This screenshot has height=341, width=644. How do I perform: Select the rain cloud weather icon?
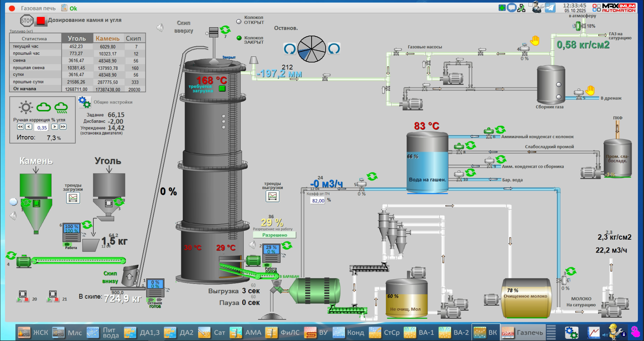coord(61,107)
